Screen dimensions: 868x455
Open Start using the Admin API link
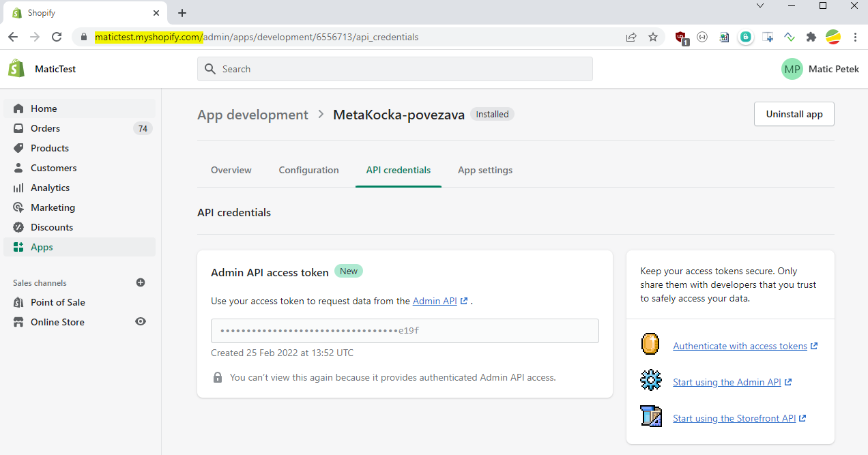(x=732, y=382)
